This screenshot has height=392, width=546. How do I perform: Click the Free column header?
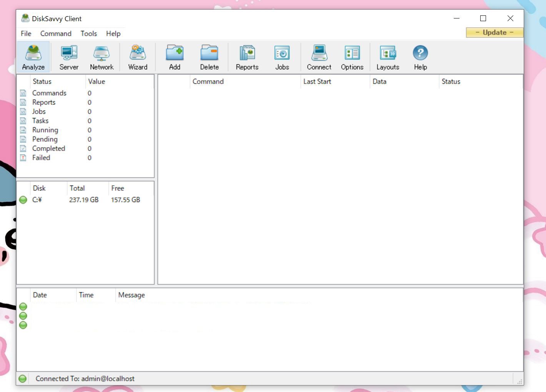point(131,188)
